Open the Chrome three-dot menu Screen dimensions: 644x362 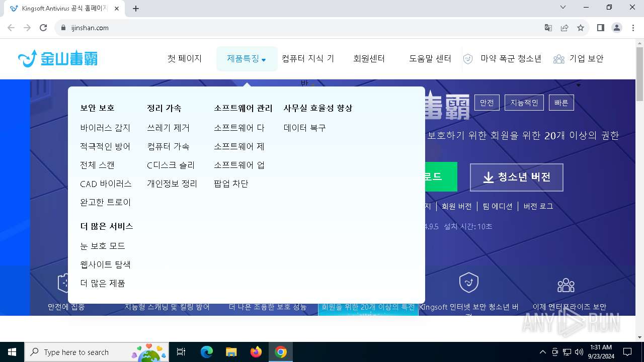tap(633, 28)
